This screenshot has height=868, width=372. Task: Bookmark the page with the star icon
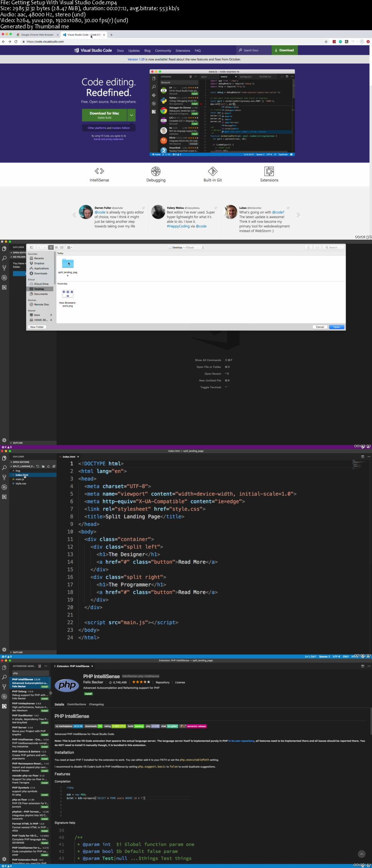(326, 41)
